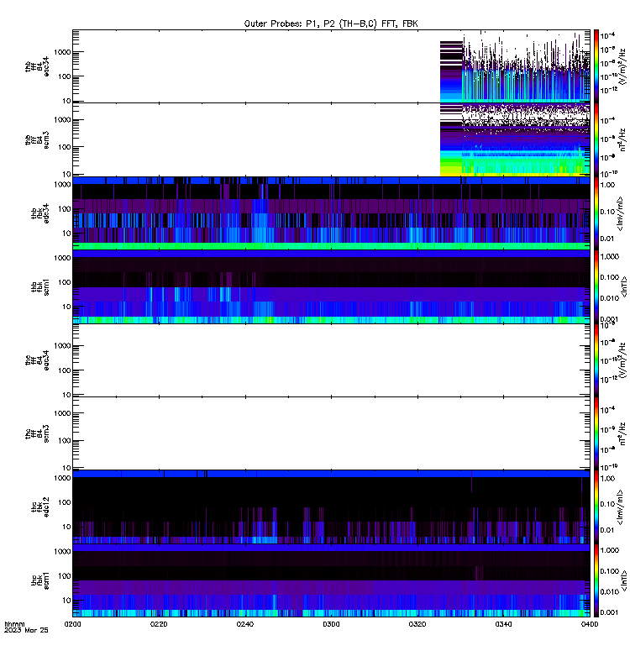Click the '0240' time axis label
Image resolution: width=630 pixels, height=672 pixels.
click(244, 624)
